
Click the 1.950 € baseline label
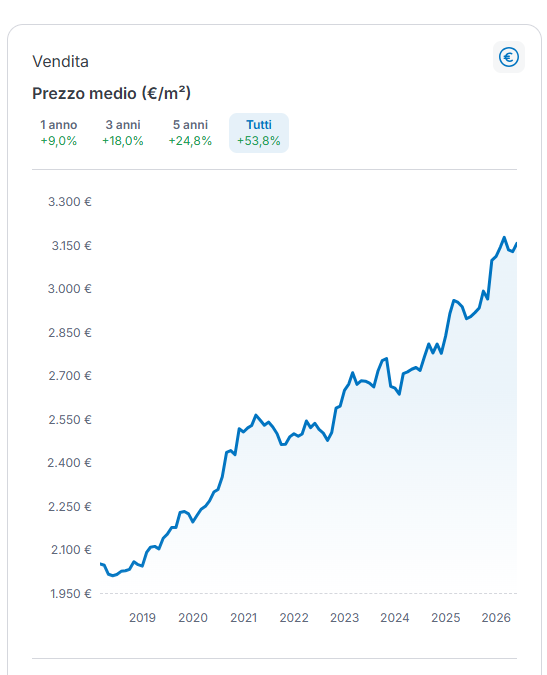click(x=71, y=594)
